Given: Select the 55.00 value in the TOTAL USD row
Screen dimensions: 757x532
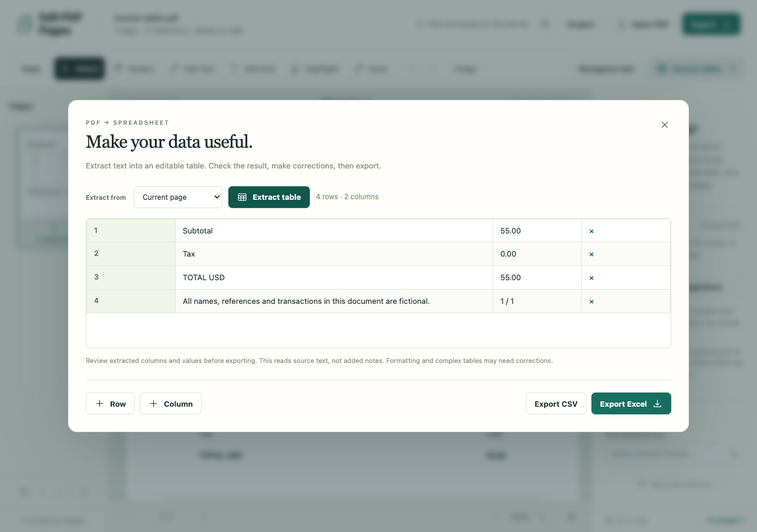Looking at the screenshot, I should click(537, 278).
